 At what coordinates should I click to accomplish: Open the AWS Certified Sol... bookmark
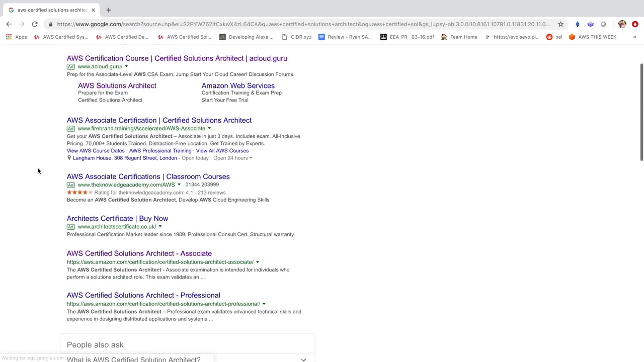pos(184,37)
